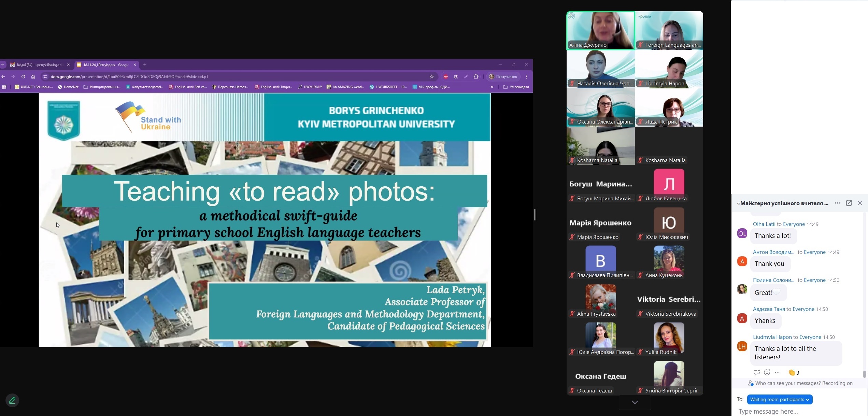Image resolution: width=868 pixels, height=416 pixels.
Task: Pop out the chat panel
Action: coord(849,203)
